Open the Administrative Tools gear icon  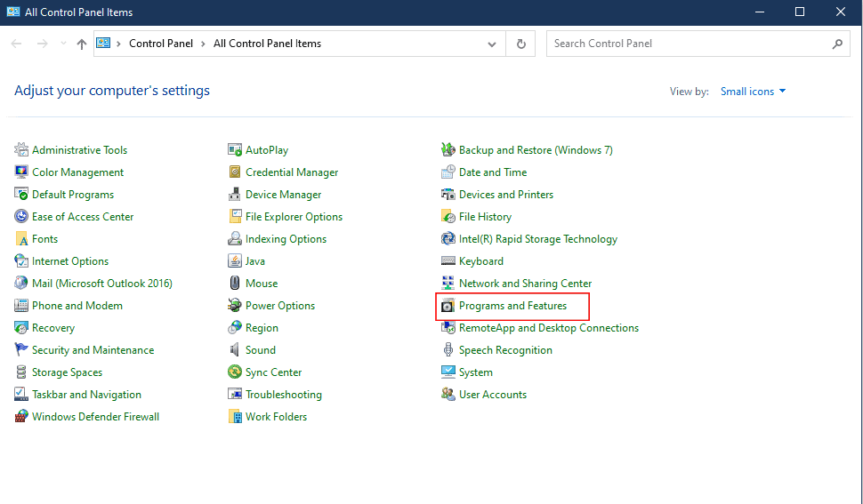21,149
